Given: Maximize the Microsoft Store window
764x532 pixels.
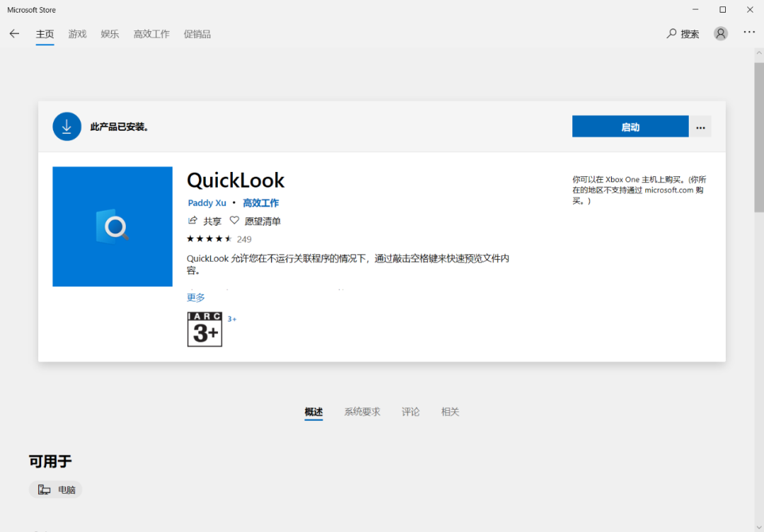Looking at the screenshot, I should (722, 9).
